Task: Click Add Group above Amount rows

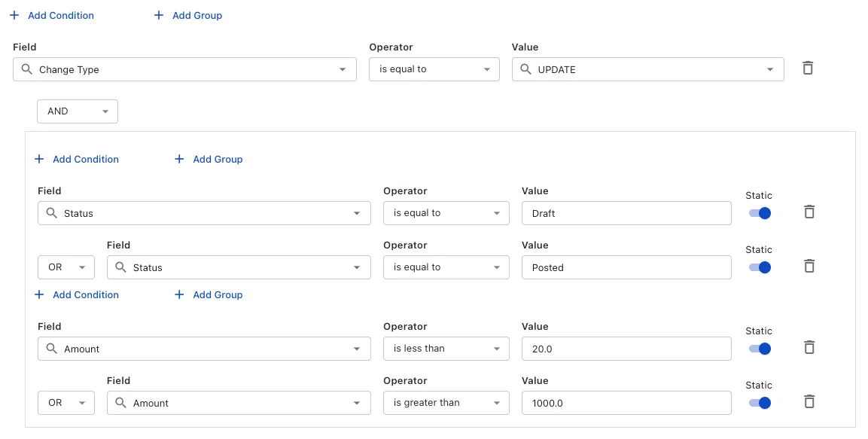Action: pyautogui.click(x=209, y=294)
